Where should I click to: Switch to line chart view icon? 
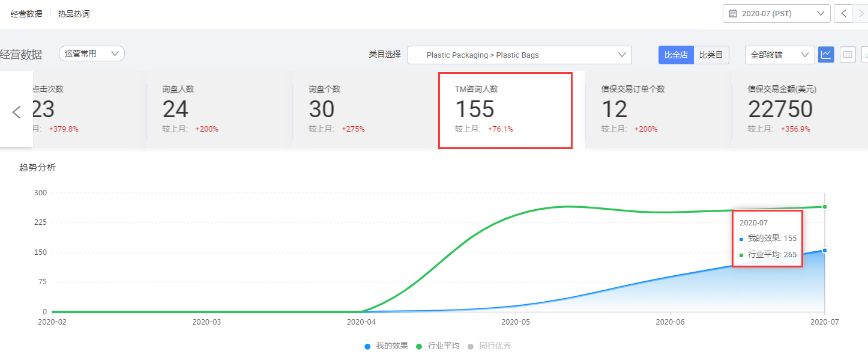click(x=826, y=55)
